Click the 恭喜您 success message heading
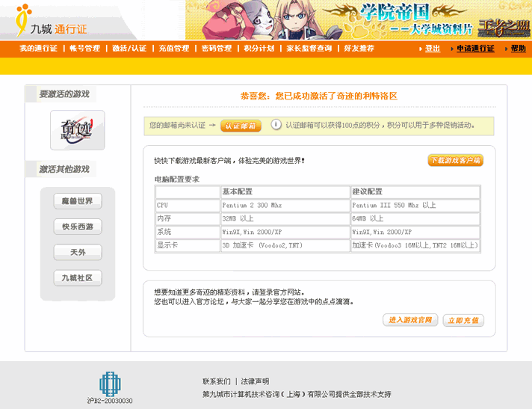532x409 pixels. click(319, 96)
